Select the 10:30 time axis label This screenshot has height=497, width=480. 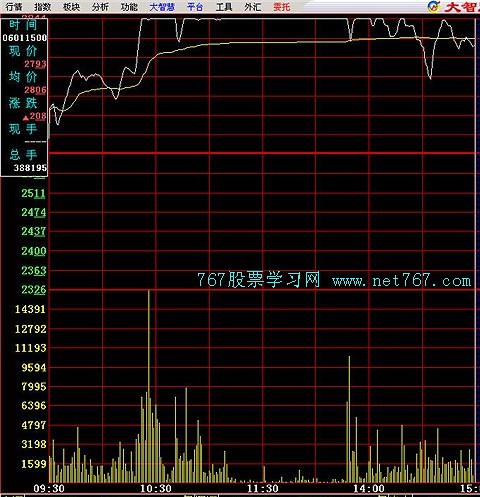coord(156,489)
